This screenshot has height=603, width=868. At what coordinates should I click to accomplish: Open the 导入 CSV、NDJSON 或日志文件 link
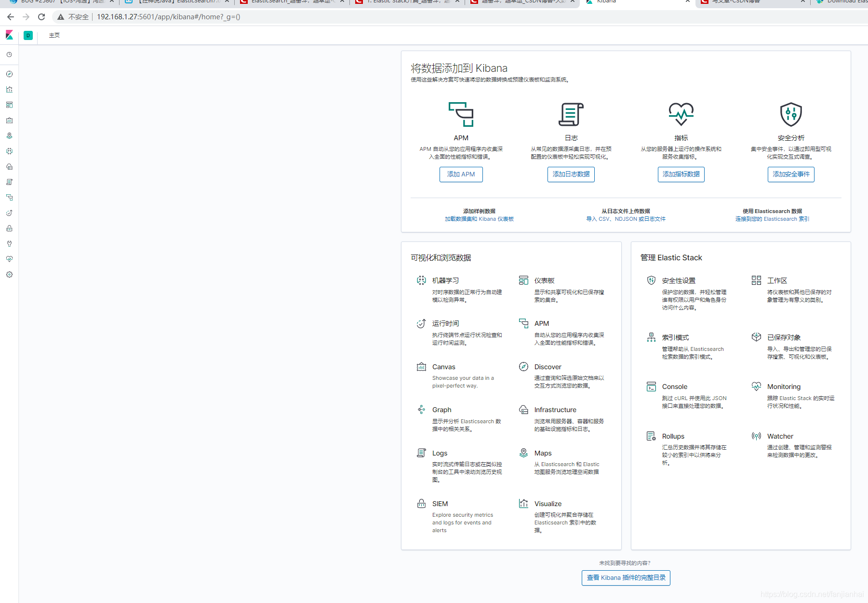pyautogui.click(x=626, y=219)
